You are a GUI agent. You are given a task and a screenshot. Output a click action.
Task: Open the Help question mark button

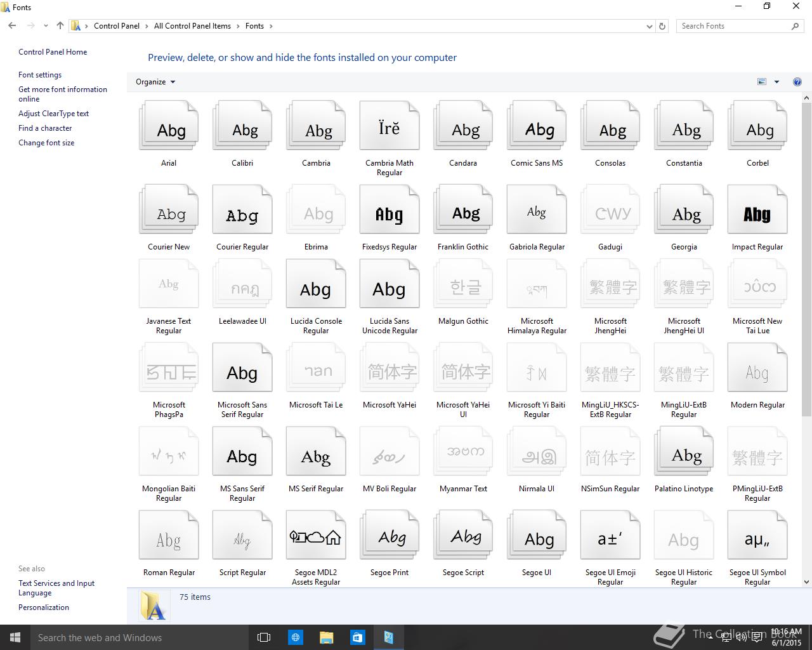[x=797, y=82]
